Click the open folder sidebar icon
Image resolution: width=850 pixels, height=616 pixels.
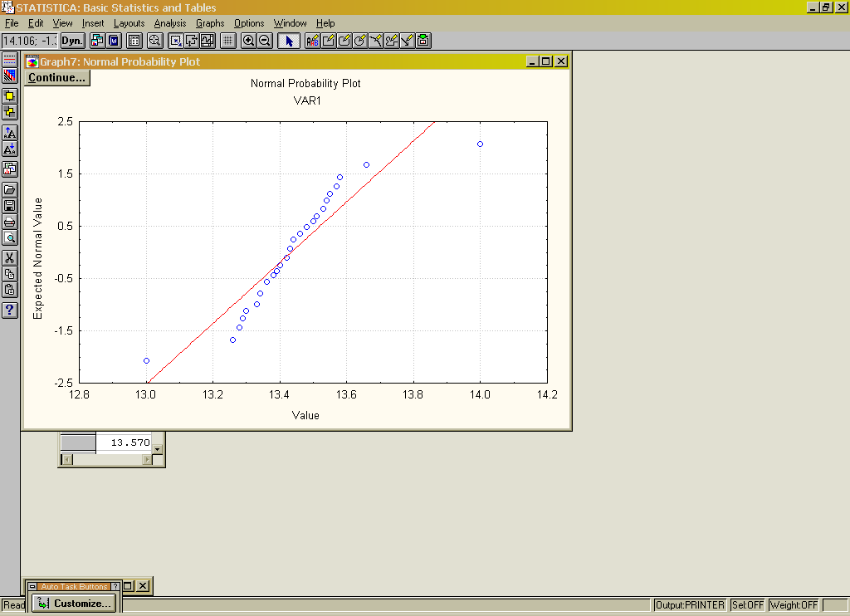pos(10,190)
